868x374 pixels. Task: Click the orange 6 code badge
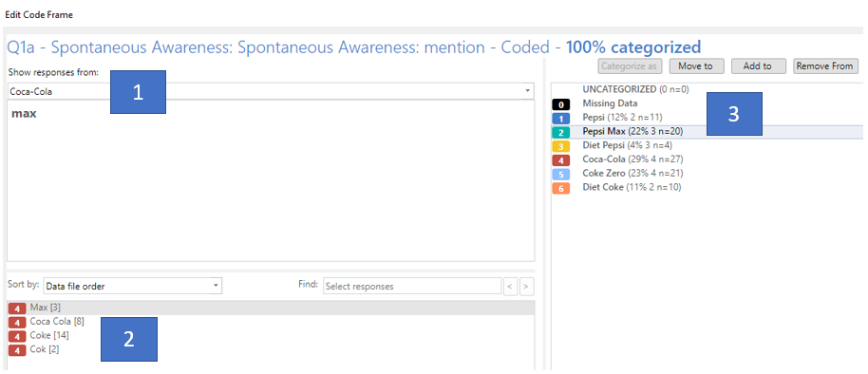560,188
